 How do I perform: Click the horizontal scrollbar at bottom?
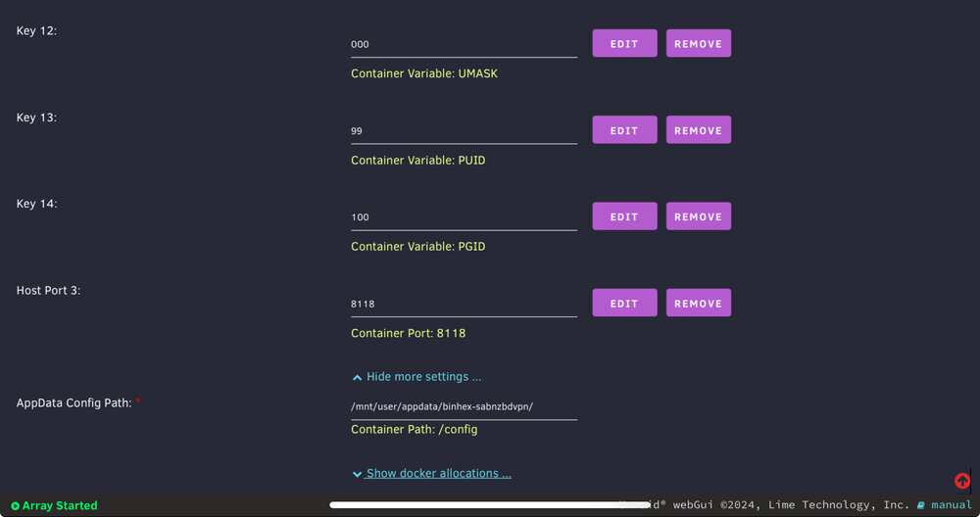489,505
